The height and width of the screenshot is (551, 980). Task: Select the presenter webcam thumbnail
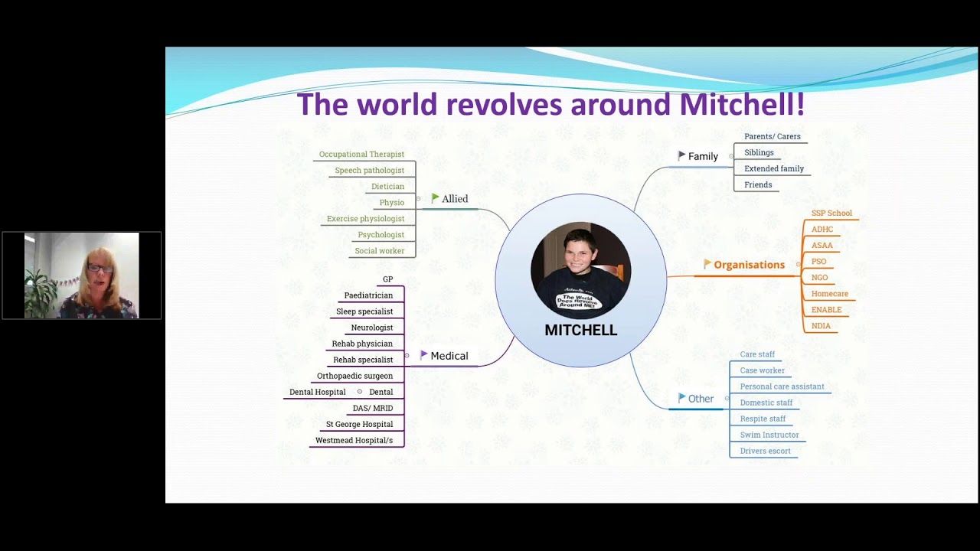[x=82, y=275]
